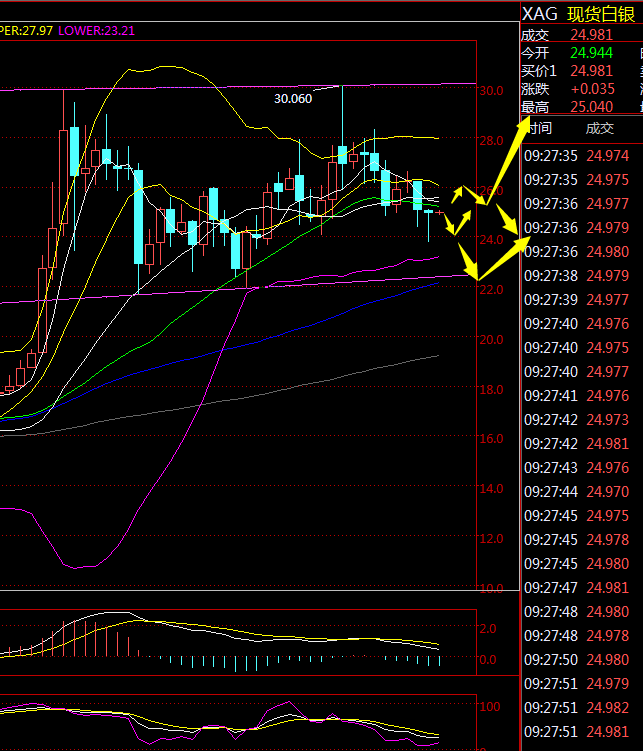Select tick row 09:27:42 at 24.981
643x751 pixels.
576,444
